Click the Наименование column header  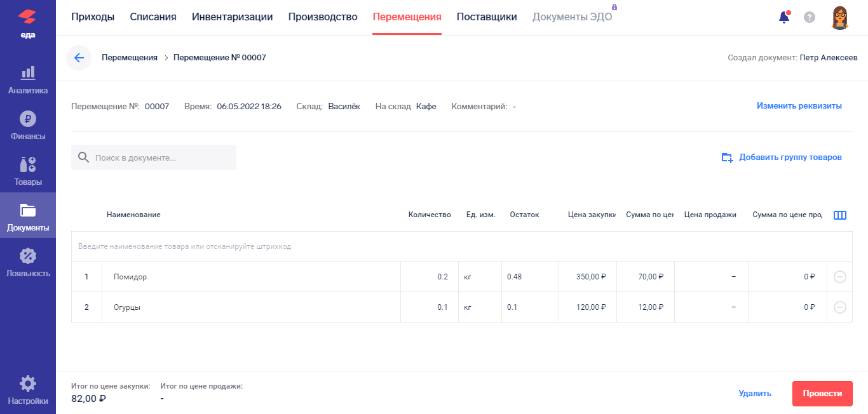[133, 215]
